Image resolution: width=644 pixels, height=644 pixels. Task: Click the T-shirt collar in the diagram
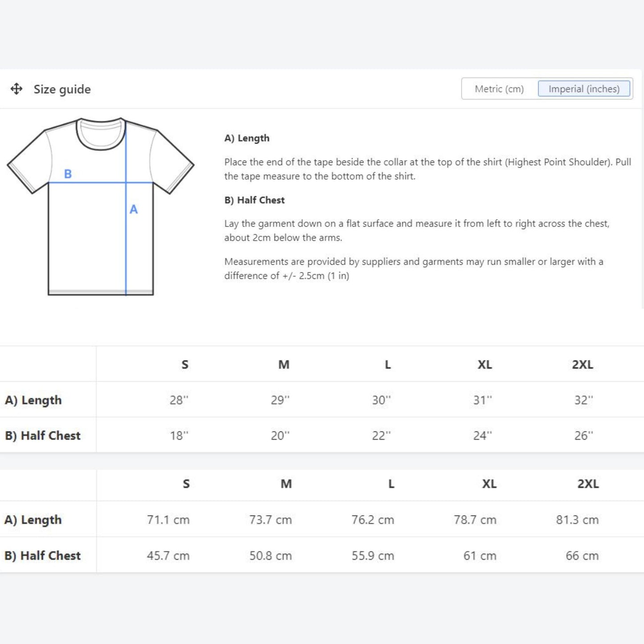click(x=101, y=135)
